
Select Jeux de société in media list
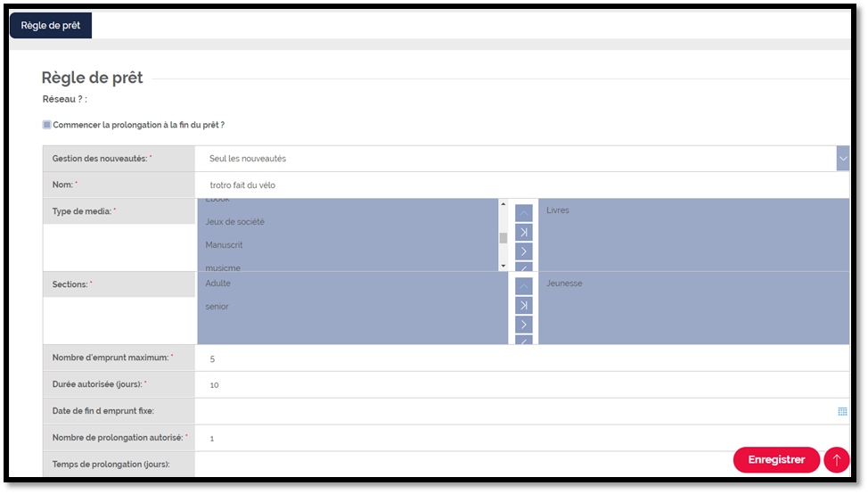(x=234, y=221)
